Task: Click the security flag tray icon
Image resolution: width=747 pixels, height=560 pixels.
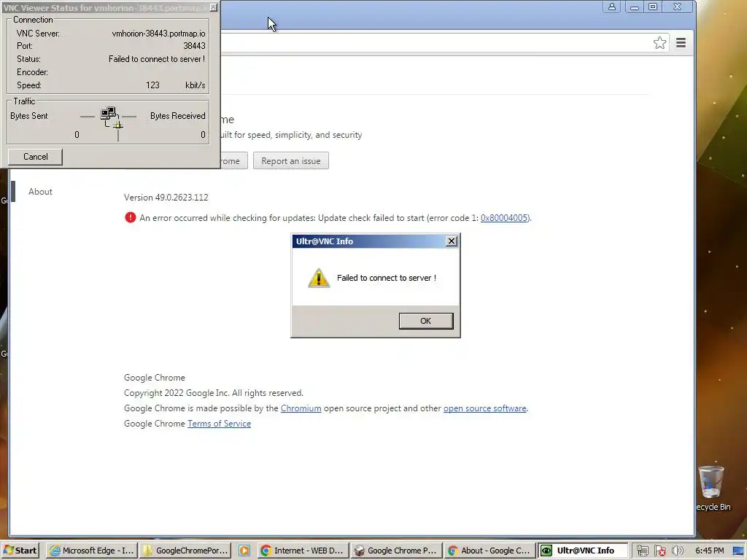Action: pos(659,551)
